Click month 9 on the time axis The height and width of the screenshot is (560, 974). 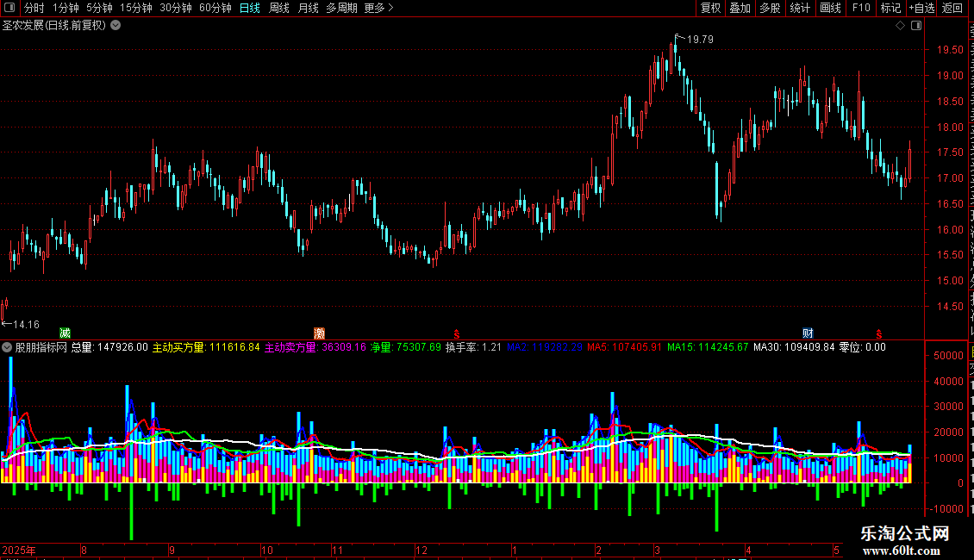click(x=172, y=550)
